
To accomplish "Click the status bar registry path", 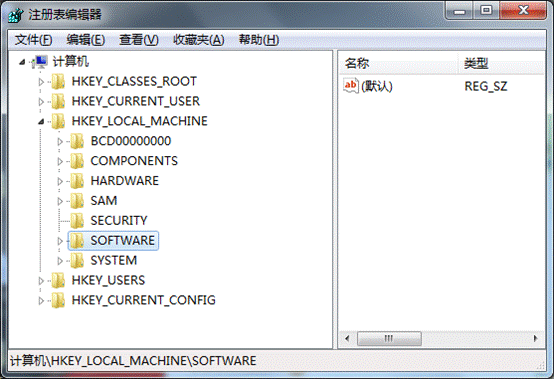I will click(x=133, y=361).
